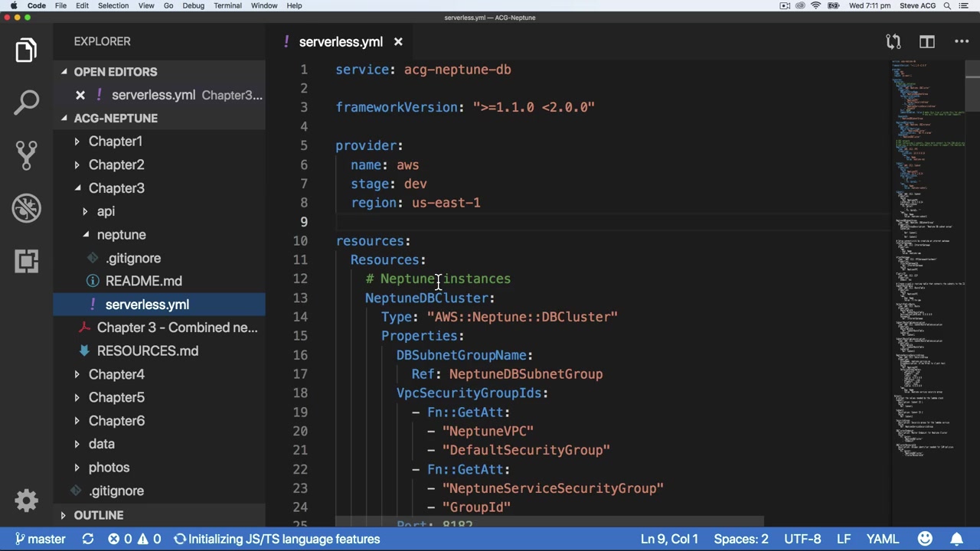Open the Search view icon
Viewport: 980px width, 551px height.
(26, 103)
